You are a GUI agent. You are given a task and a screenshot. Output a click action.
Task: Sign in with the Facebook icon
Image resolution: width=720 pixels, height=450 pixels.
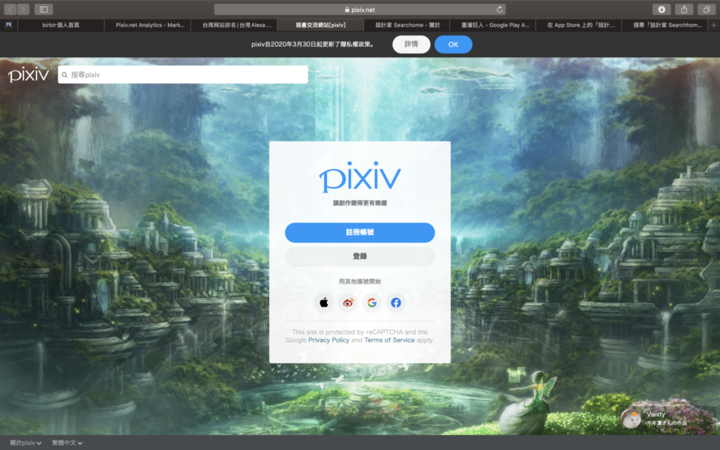click(396, 303)
